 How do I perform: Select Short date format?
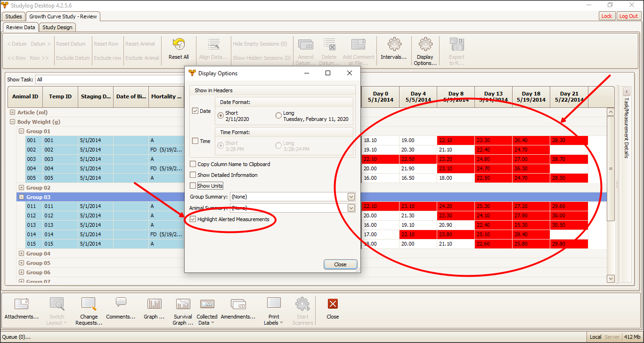(x=220, y=115)
